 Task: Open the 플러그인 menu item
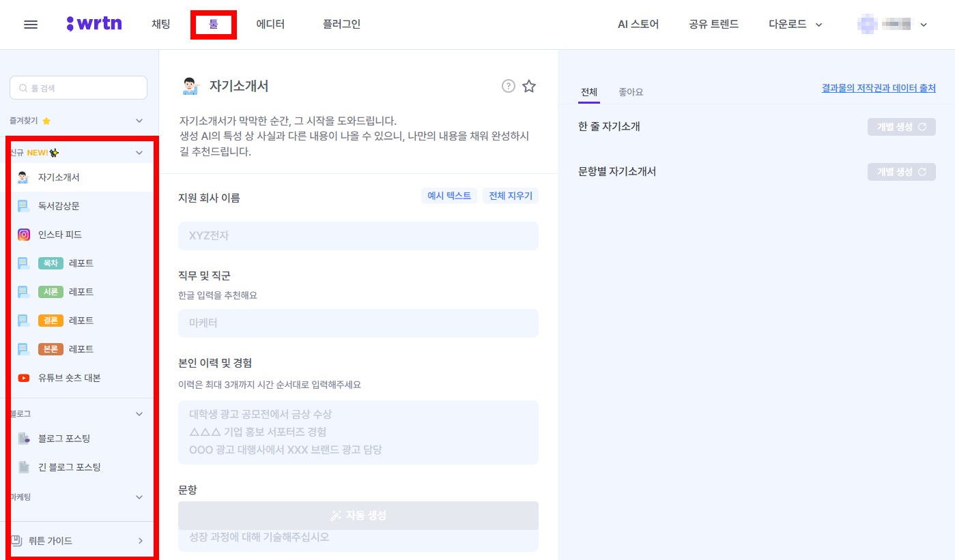(x=341, y=23)
